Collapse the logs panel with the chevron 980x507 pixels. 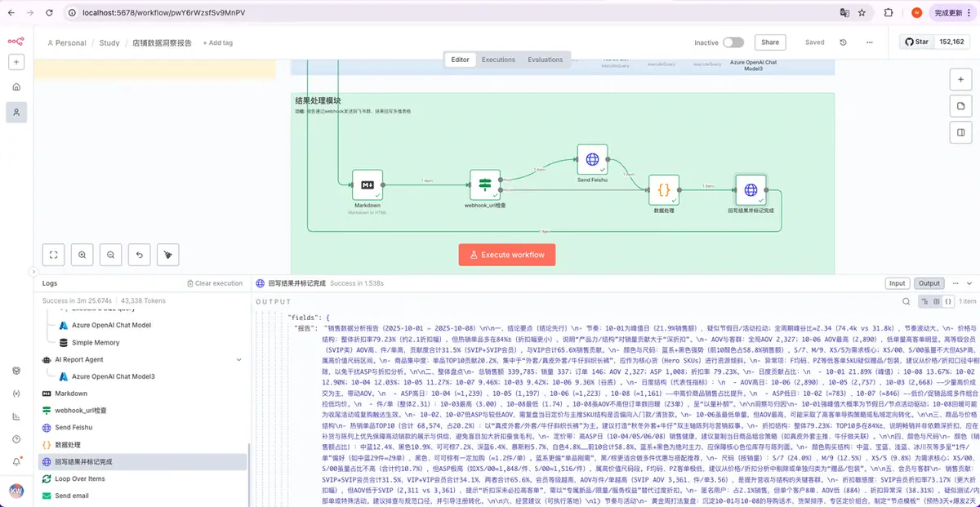coord(971,283)
